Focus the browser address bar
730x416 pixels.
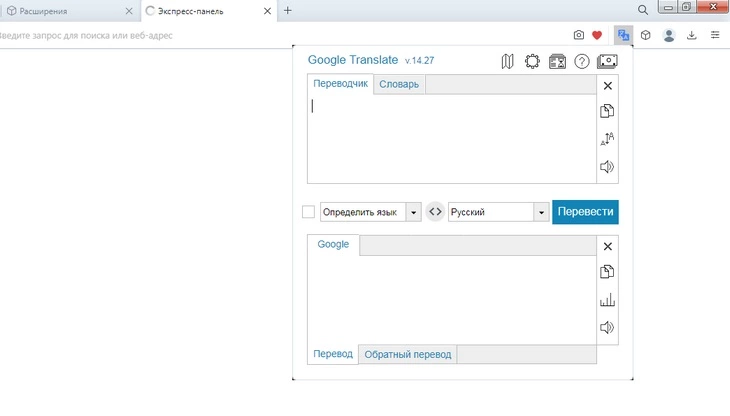279,35
